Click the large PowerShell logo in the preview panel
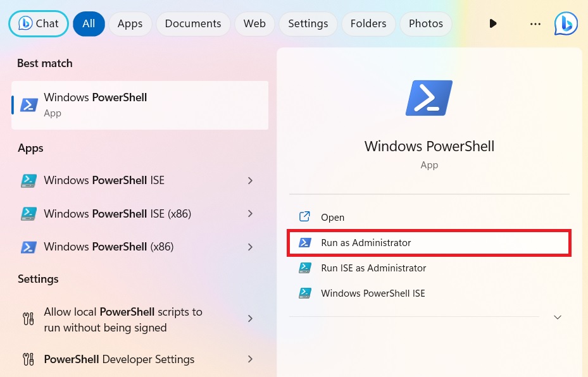 coord(429,97)
